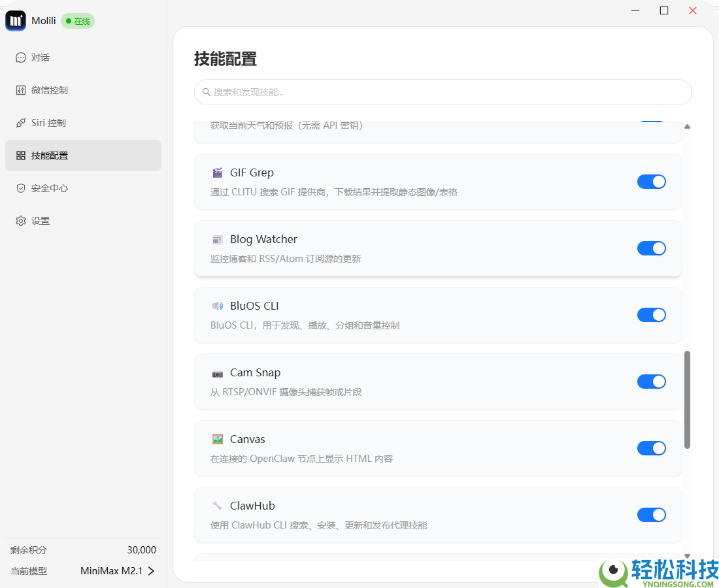719x588 pixels.
Task: Turn off the Cam Snap switch
Action: tap(652, 381)
